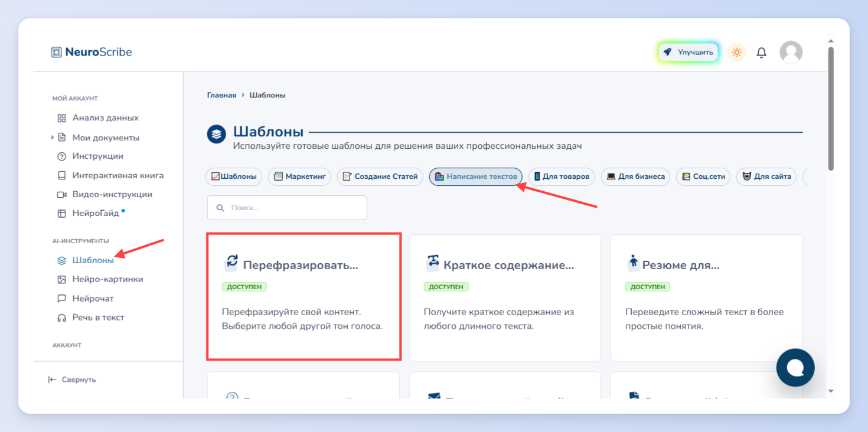
Task: Click the AI-ИНСТРУМЕНТЫ section header
Action: point(81,241)
